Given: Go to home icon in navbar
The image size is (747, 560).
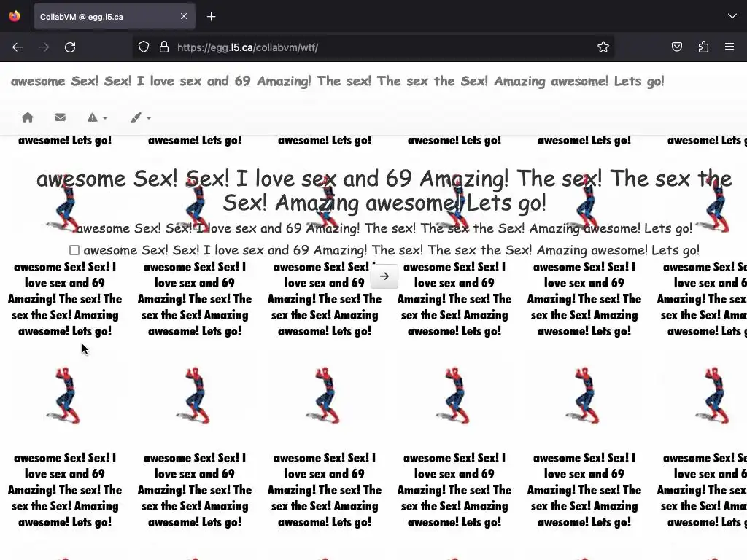Looking at the screenshot, I should [x=28, y=117].
